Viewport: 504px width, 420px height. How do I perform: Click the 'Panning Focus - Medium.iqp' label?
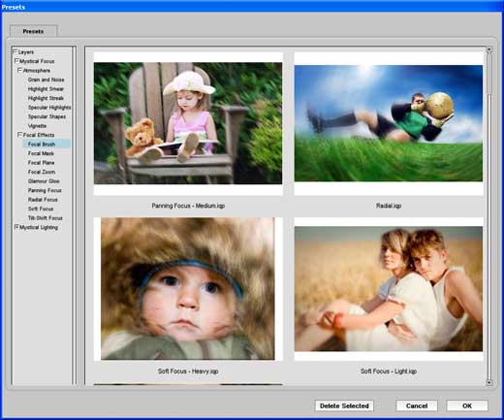coord(188,206)
